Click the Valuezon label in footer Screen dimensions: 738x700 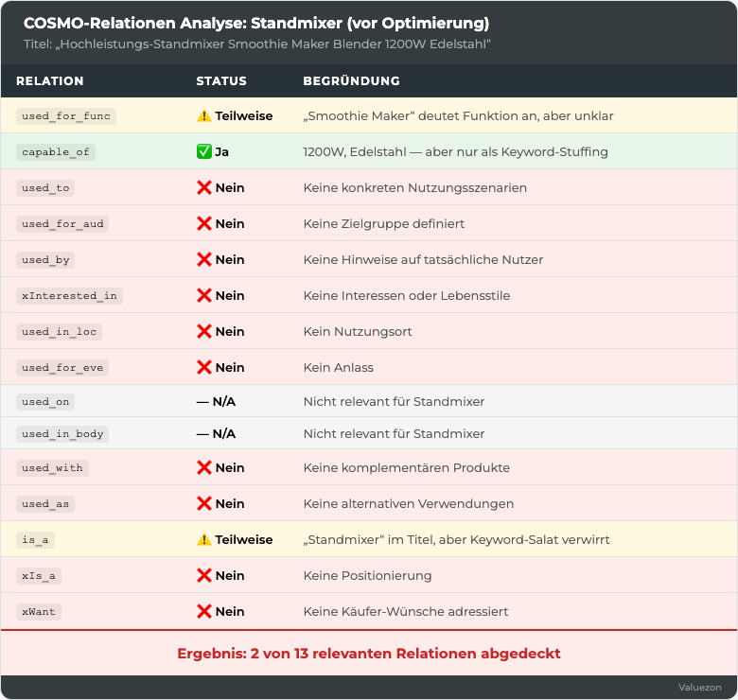[700, 688]
